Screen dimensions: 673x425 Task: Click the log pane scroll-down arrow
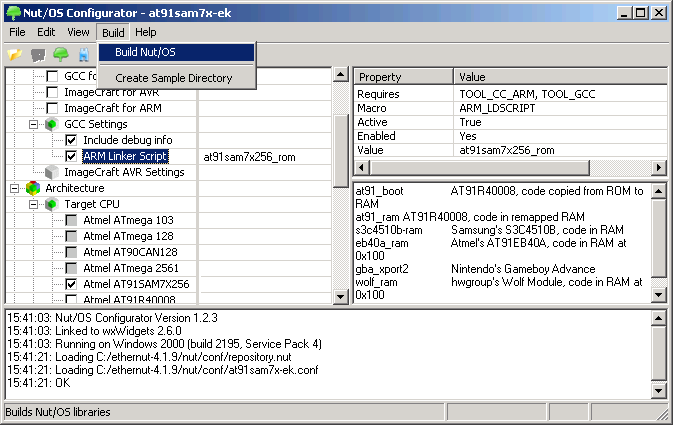(x=659, y=391)
